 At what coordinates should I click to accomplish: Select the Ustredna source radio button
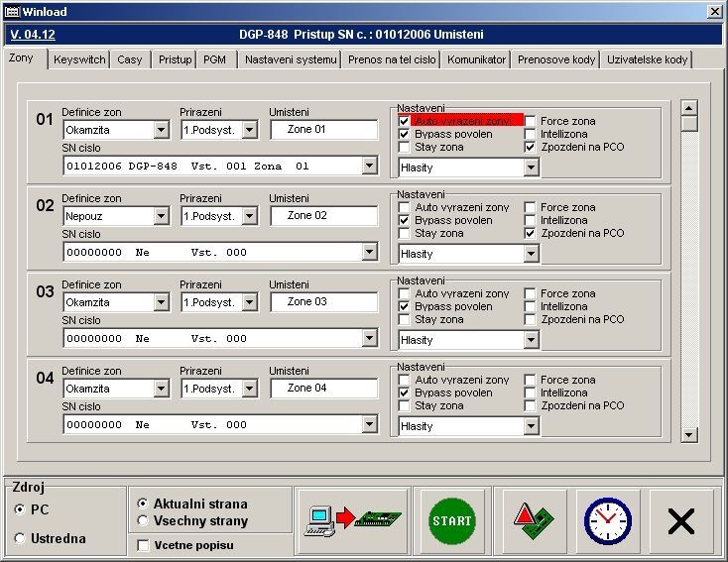click(21, 538)
